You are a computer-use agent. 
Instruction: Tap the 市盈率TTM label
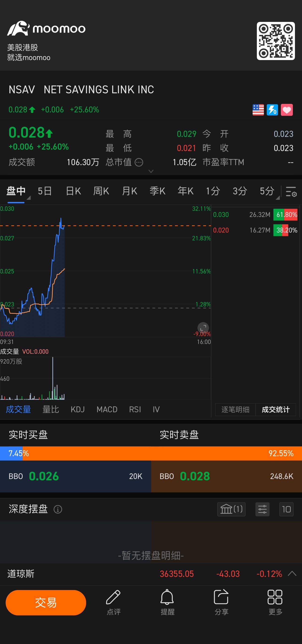coord(223,162)
